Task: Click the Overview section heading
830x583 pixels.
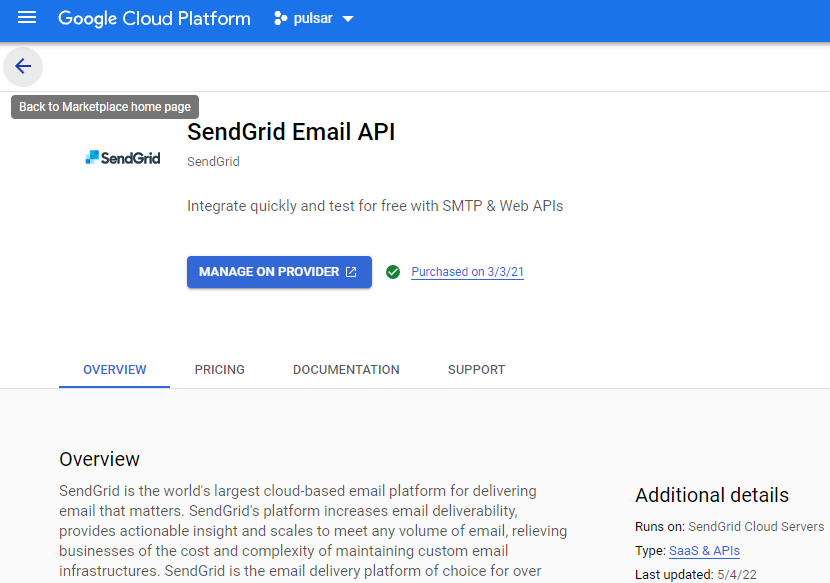Action: click(x=100, y=459)
